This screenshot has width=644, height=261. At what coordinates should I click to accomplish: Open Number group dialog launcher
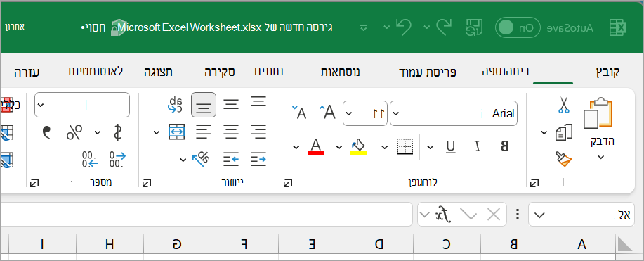[x=34, y=183]
